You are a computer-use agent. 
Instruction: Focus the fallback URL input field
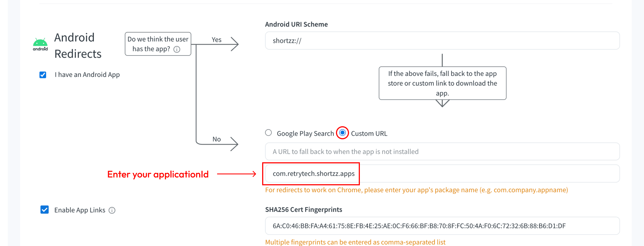[x=442, y=152]
